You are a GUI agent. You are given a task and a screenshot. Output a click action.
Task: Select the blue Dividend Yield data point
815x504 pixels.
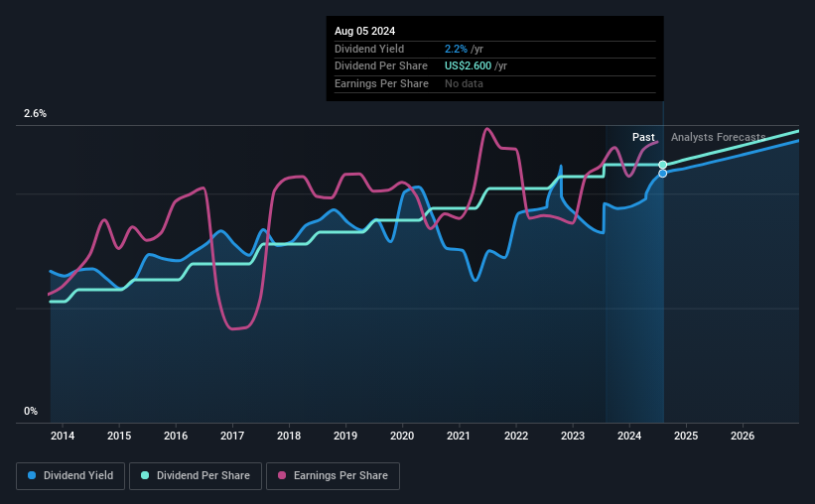click(x=663, y=174)
